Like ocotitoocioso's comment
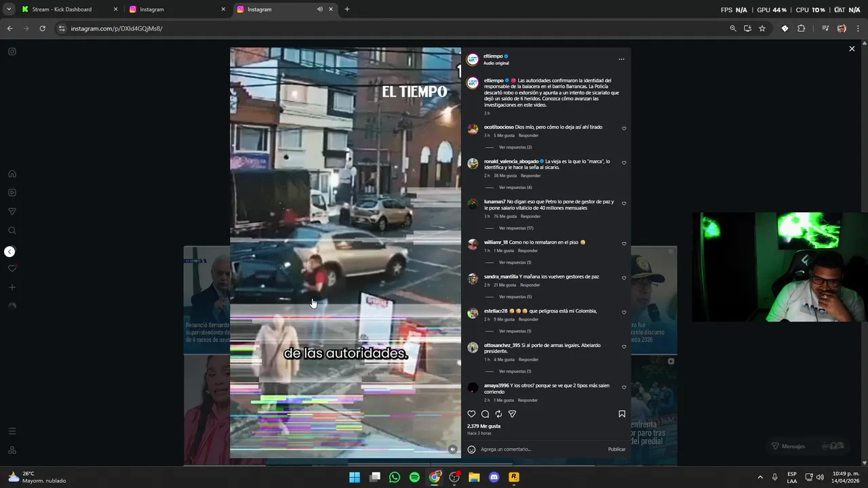 624,128
